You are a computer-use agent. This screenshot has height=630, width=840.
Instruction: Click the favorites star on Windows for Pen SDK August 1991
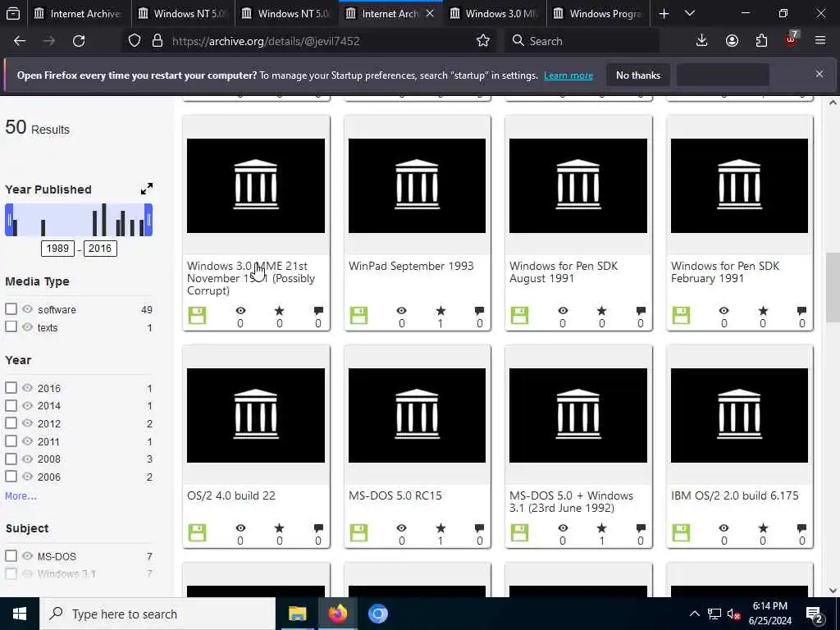(x=601, y=311)
